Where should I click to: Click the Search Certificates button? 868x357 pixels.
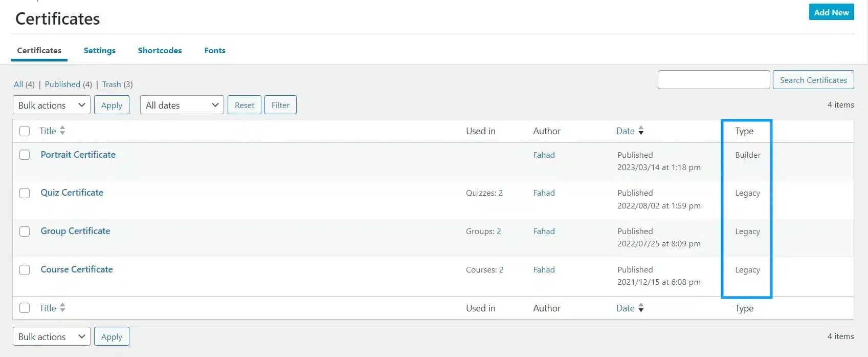pyautogui.click(x=813, y=80)
